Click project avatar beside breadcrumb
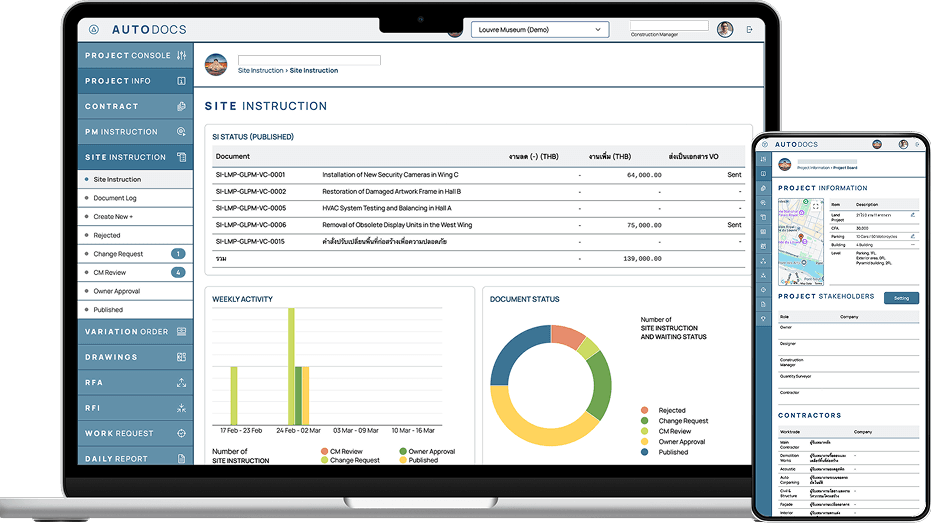 [x=216, y=65]
